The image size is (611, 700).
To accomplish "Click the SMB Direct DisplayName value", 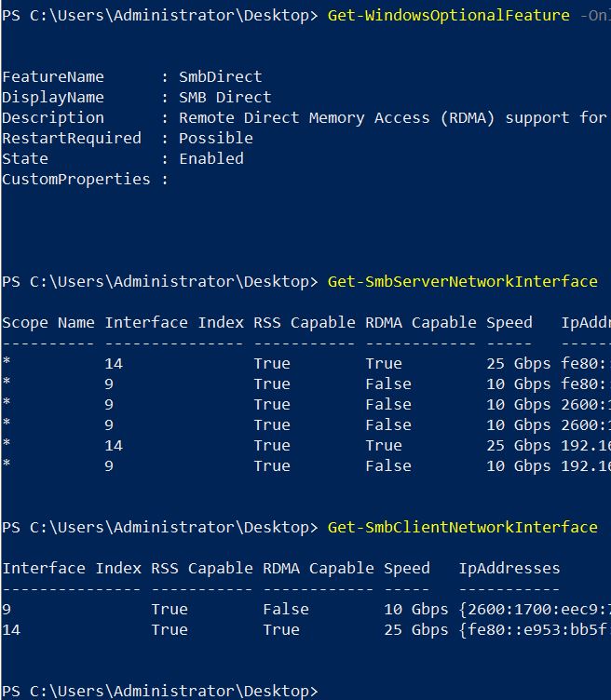I will pos(225,98).
